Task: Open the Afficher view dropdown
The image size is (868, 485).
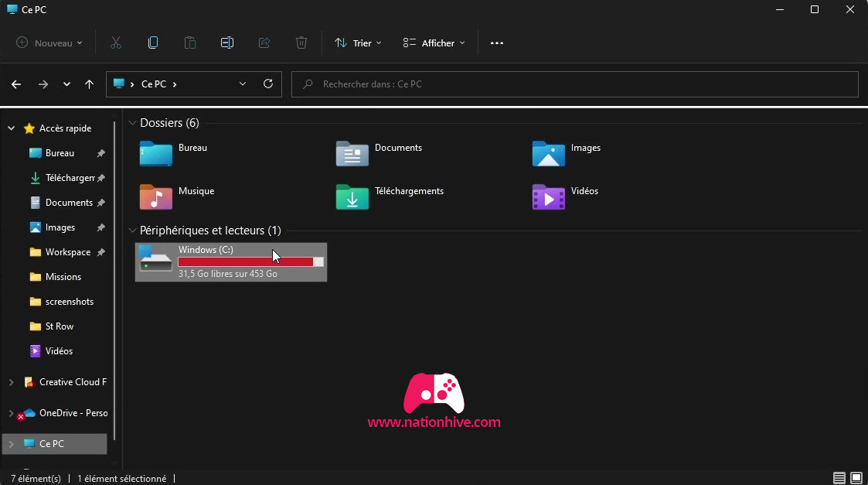Action: 434,43
